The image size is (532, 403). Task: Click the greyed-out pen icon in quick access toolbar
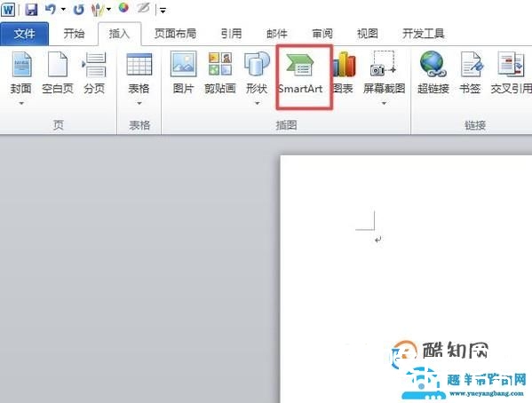(x=143, y=8)
